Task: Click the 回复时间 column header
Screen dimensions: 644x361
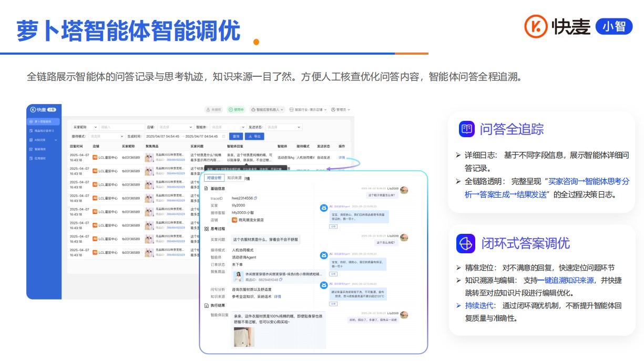Action: coord(76,146)
